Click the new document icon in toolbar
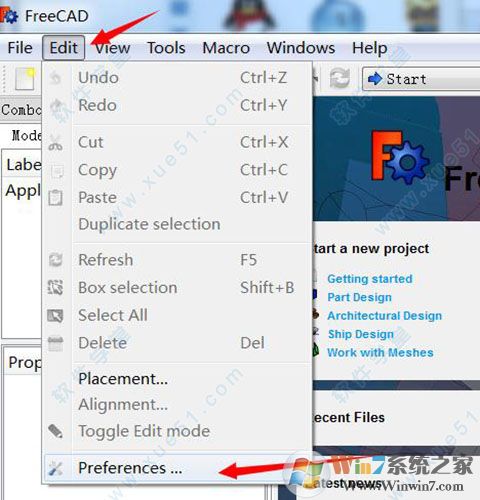The image size is (480, 500). 26,79
